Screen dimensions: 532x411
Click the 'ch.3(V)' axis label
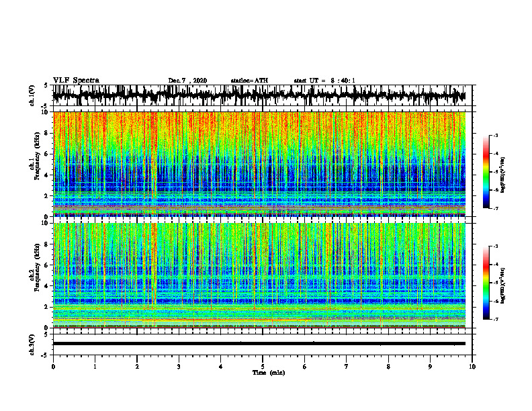click(x=32, y=345)
